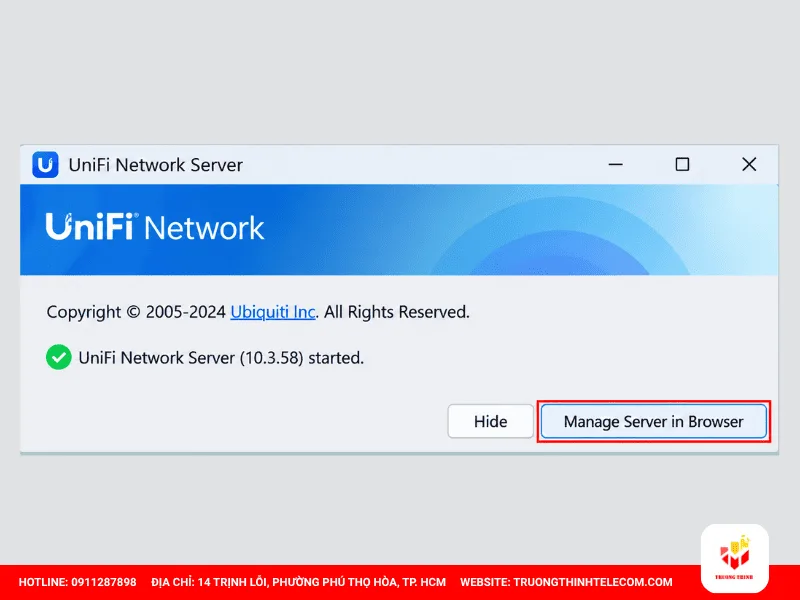
Task: Open the Ubiquiti Inc link
Action: tap(273, 312)
